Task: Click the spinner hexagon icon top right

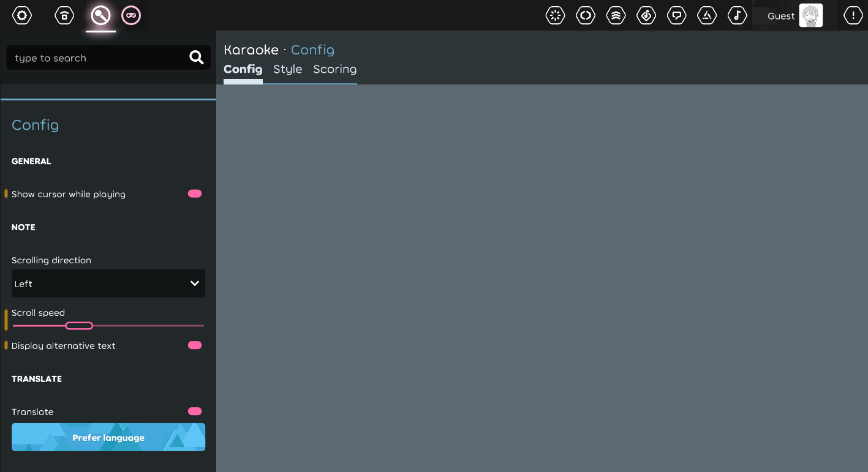Action: click(555, 15)
